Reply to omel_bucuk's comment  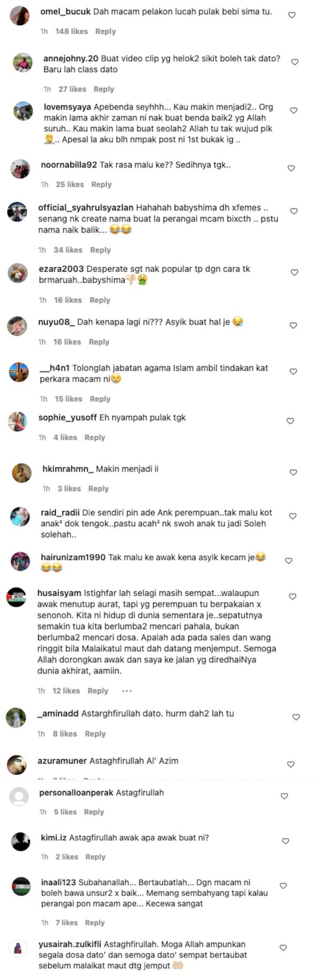(x=106, y=32)
